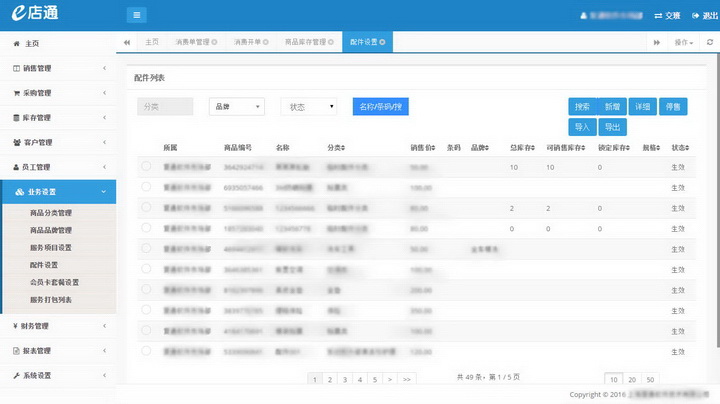
Task: Open 主页 home in the sidebar
Action: [58, 44]
